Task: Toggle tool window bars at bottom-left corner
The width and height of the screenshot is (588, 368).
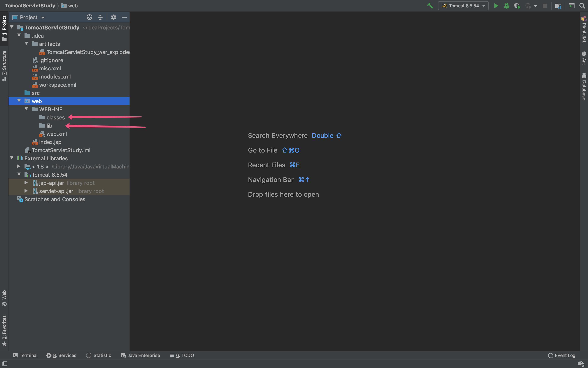Action: click(5, 364)
